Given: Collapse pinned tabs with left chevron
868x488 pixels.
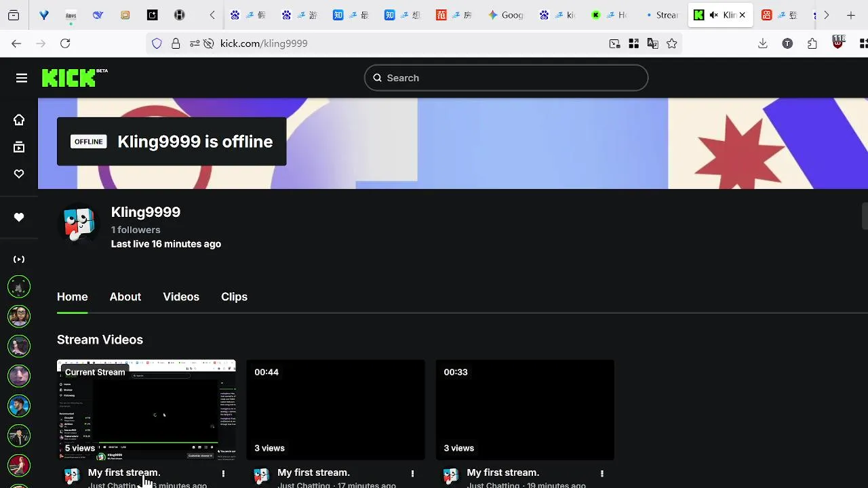Looking at the screenshot, I should click(x=212, y=15).
